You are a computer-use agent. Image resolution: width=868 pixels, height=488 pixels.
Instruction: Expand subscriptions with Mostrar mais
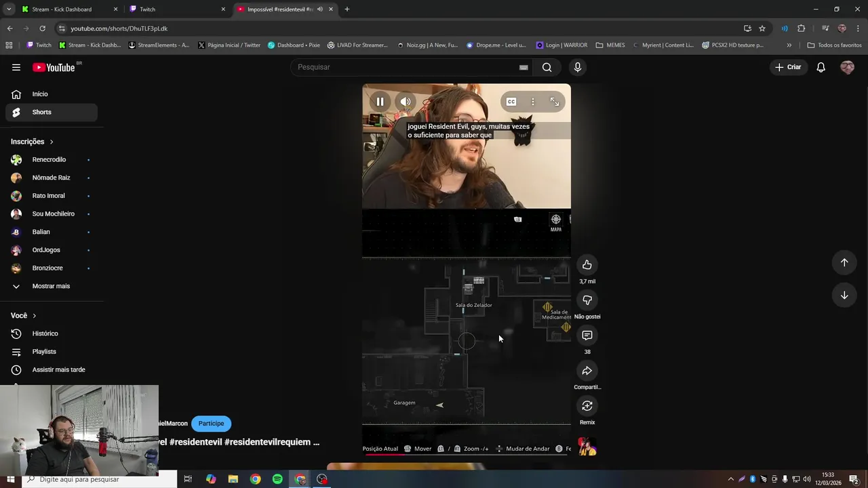click(52, 286)
